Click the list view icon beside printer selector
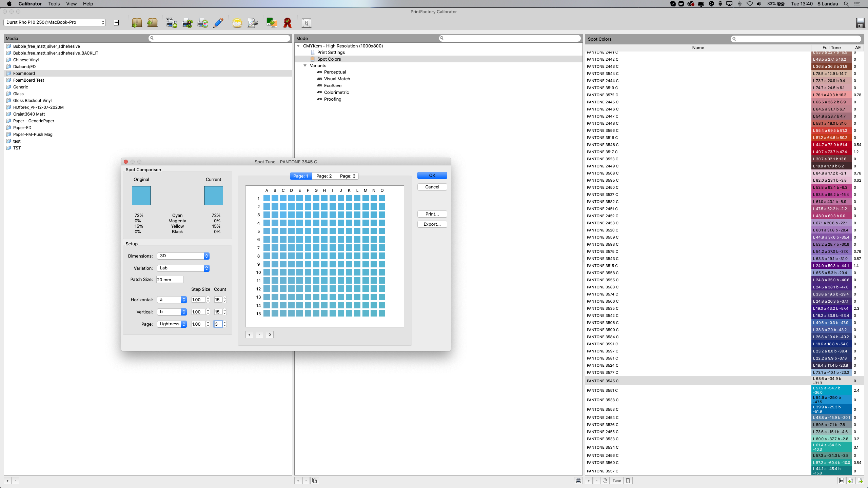868x488 pixels. point(116,23)
